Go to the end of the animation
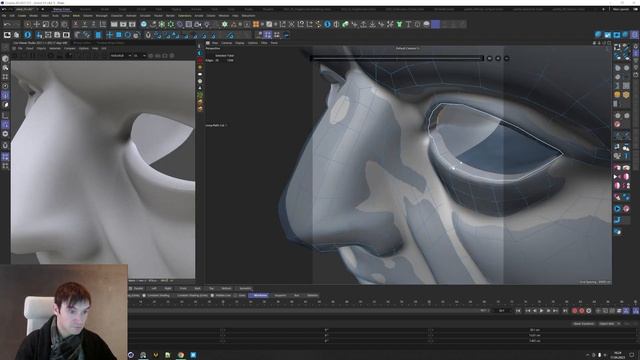This screenshot has width=640, height=360. 565,311
